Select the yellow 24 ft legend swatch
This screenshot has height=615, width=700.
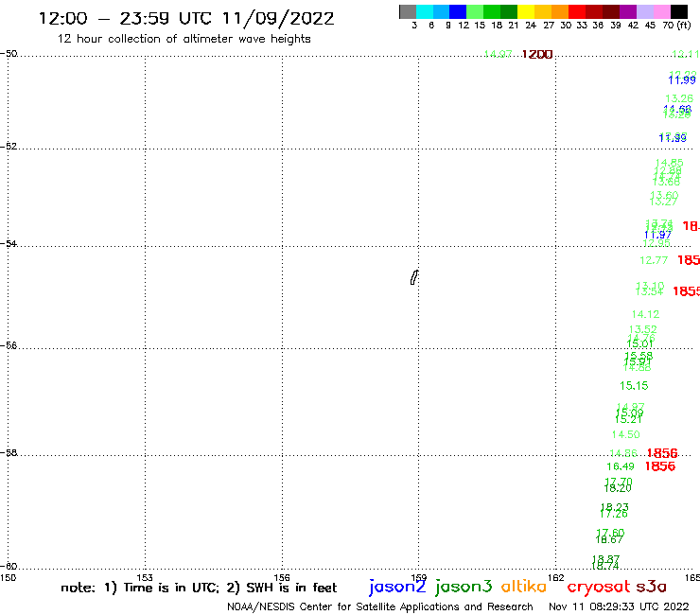point(526,12)
